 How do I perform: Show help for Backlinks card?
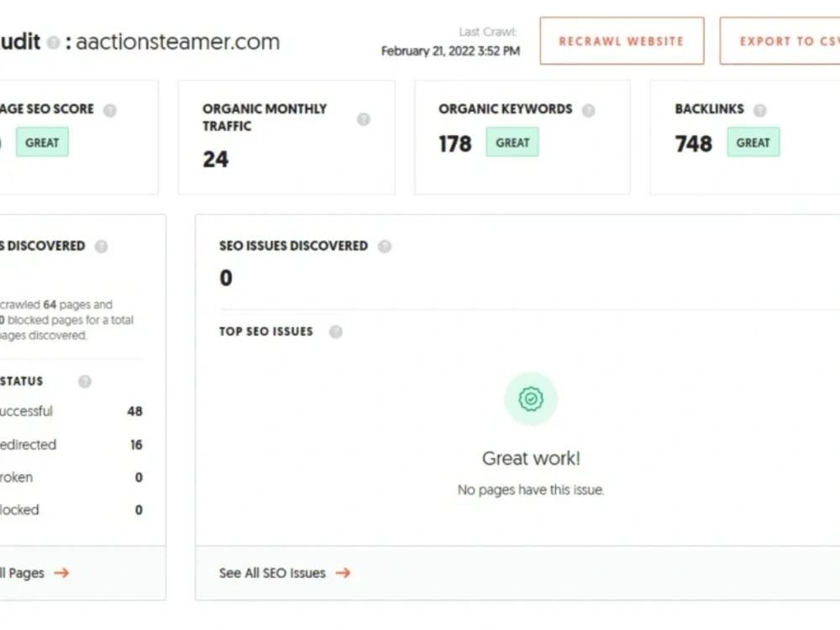759,110
